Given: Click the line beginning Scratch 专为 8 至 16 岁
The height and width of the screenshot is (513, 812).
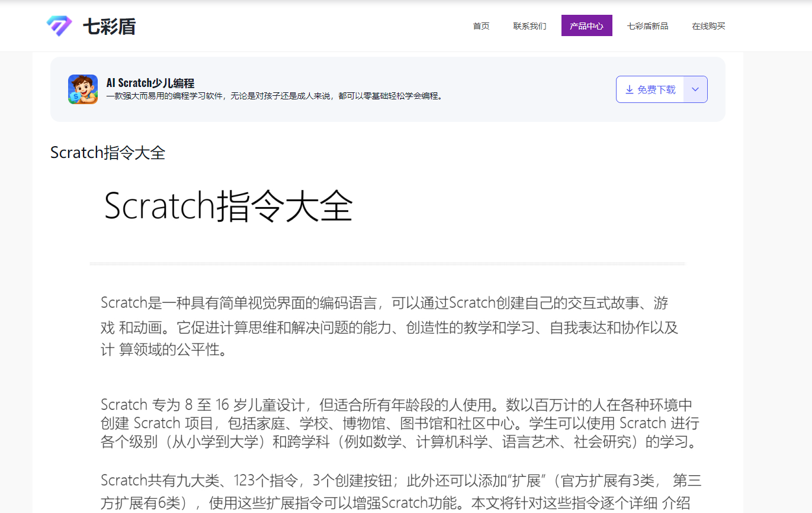Looking at the screenshot, I should (396, 405).
